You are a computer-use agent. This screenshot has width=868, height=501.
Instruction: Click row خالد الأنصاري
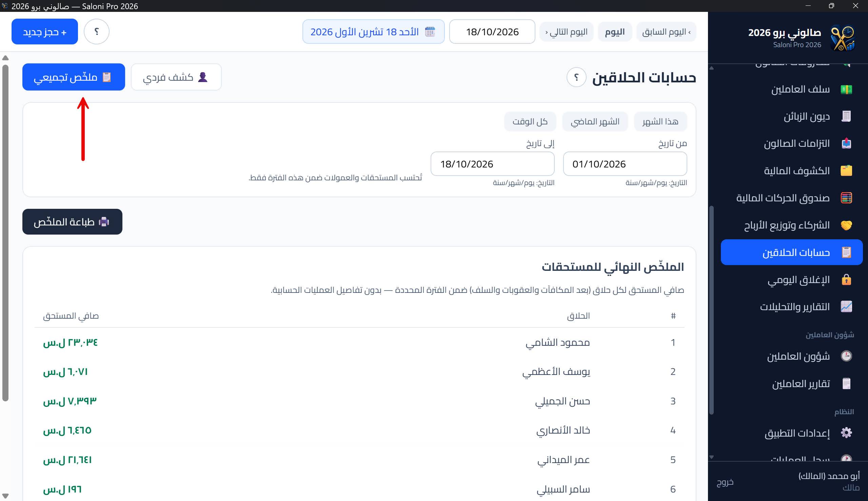click(359, 430)
